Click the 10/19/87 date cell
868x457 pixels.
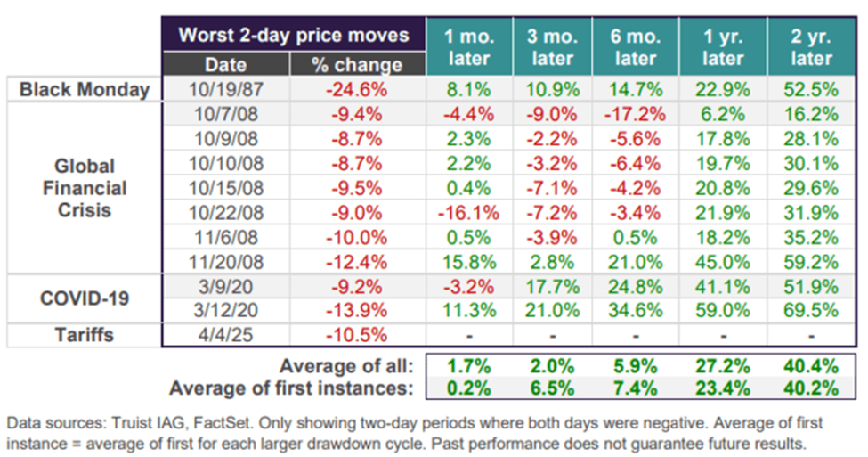225,90
